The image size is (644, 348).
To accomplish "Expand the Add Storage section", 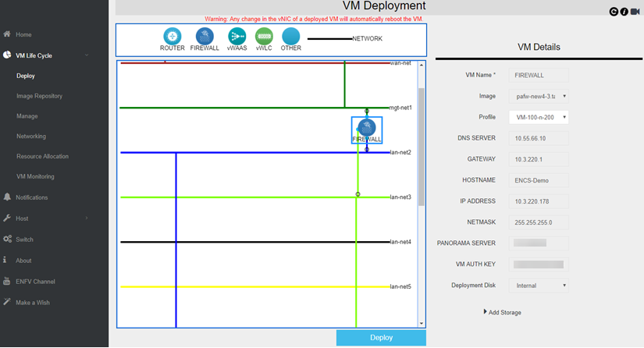I will click(x=503, y=312).
